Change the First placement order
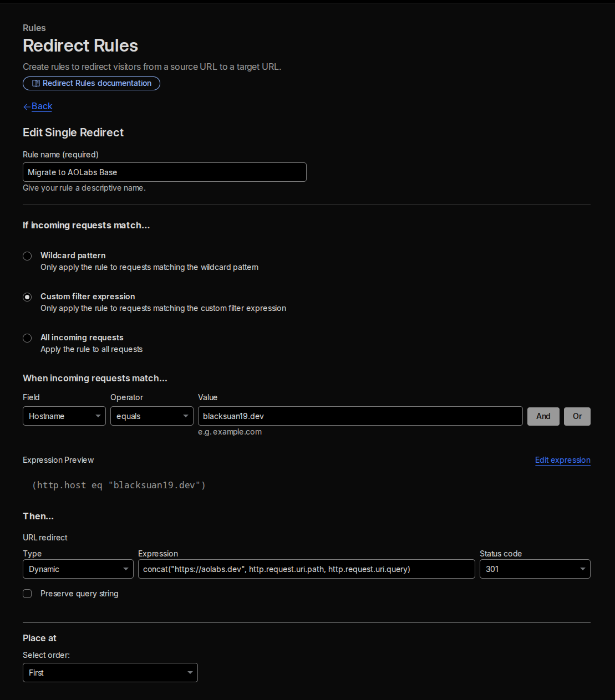The height and width of the screenshot is (700, 615). [x=110, y=672]
